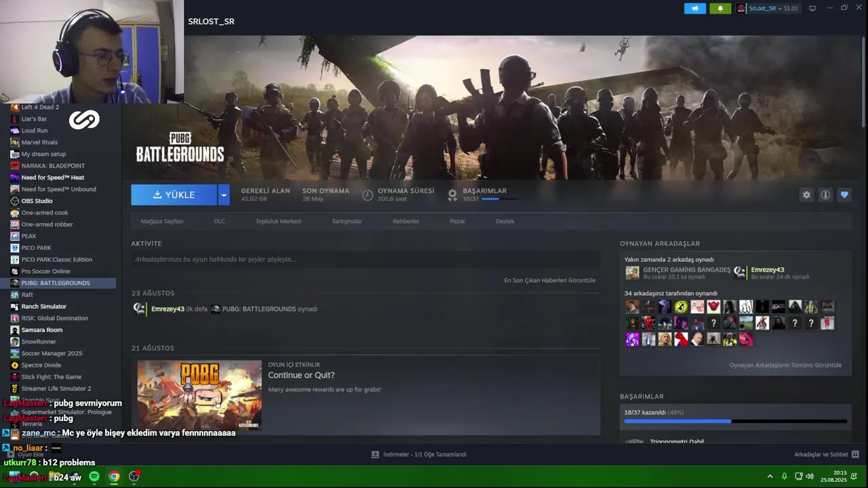Open Continue or Quit event thumbnail
Viewport: 868px width, 488px height.
click(x=199, y=395)
